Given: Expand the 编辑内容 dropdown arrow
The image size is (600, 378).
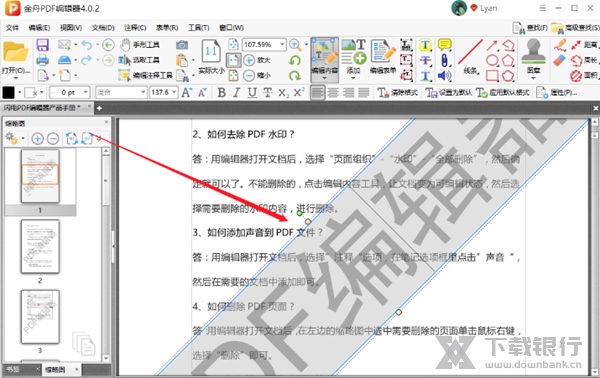Looking at the screenshot, I should click(x=324, y=78).
